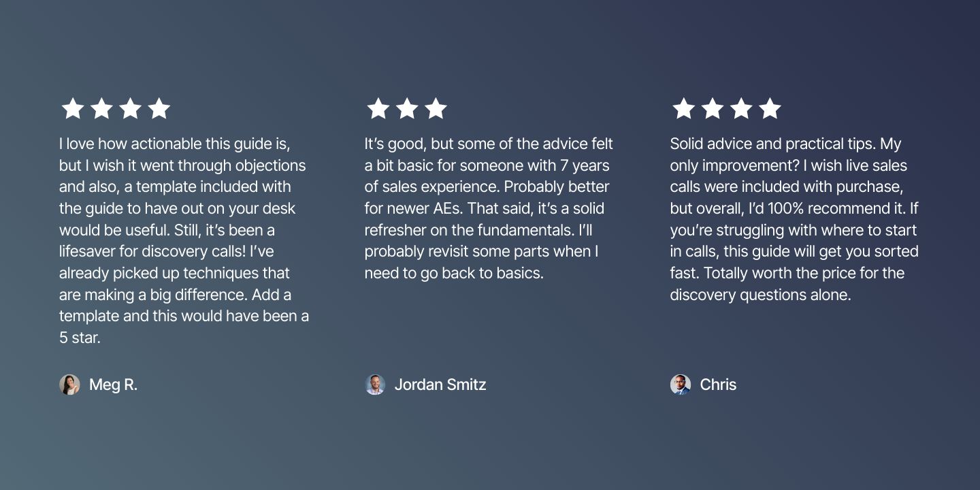Click the first star in Meg R.'s rating
Screen dimensions: 980x490
pos(73,108)
